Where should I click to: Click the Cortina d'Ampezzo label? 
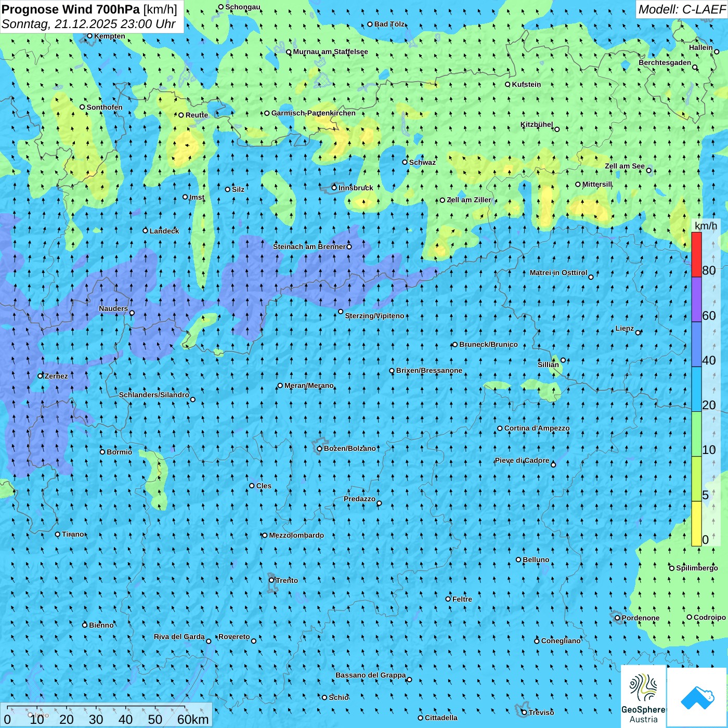(x=537, y=428)
